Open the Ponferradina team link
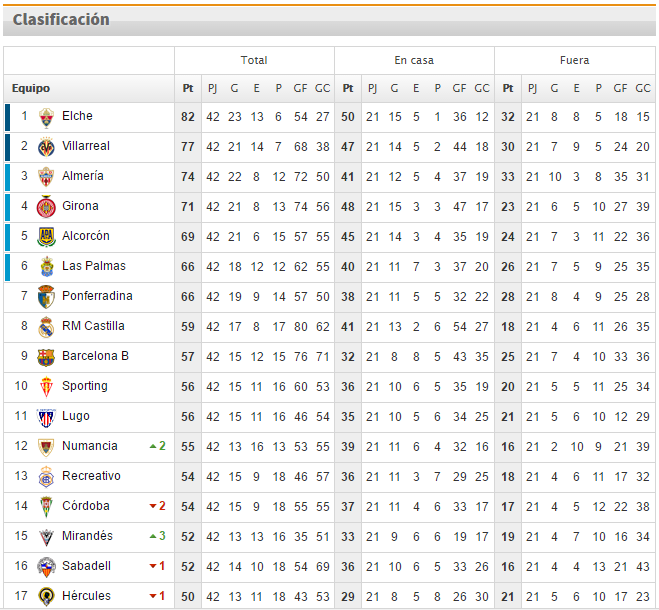The image size is (659, 610). pyautogui.click(x=97, y=296)
